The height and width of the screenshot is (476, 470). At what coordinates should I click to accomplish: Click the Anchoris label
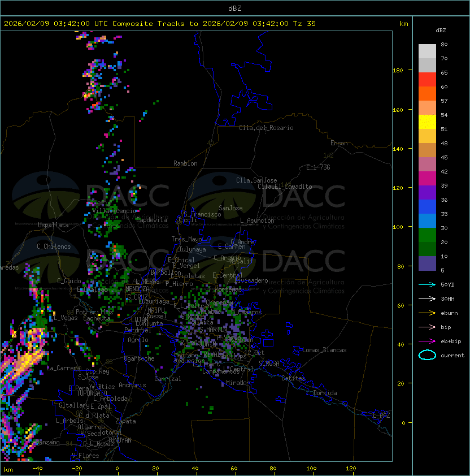[132, 385]
